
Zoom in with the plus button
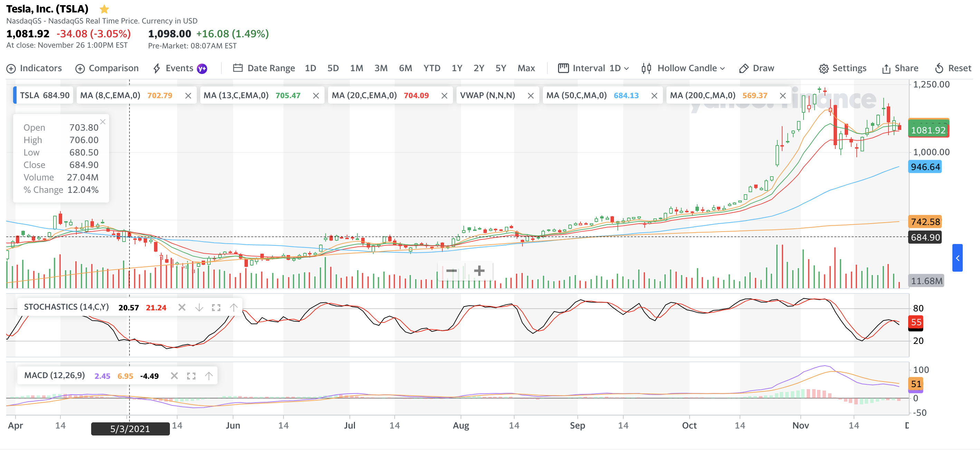(479, 271)
